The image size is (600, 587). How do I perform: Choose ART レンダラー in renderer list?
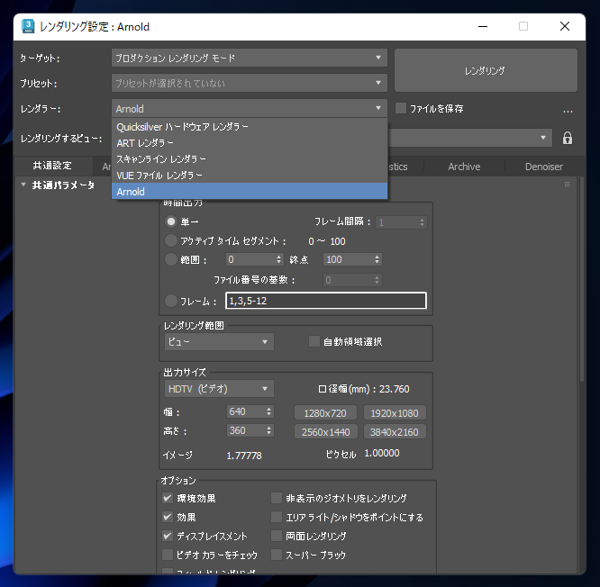[249, 143]
